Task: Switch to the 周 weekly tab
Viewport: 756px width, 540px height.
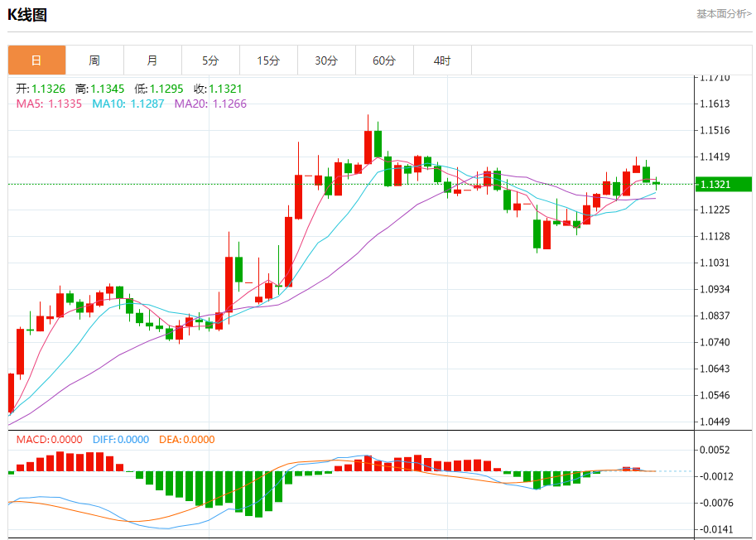Action: pos(94,60)
